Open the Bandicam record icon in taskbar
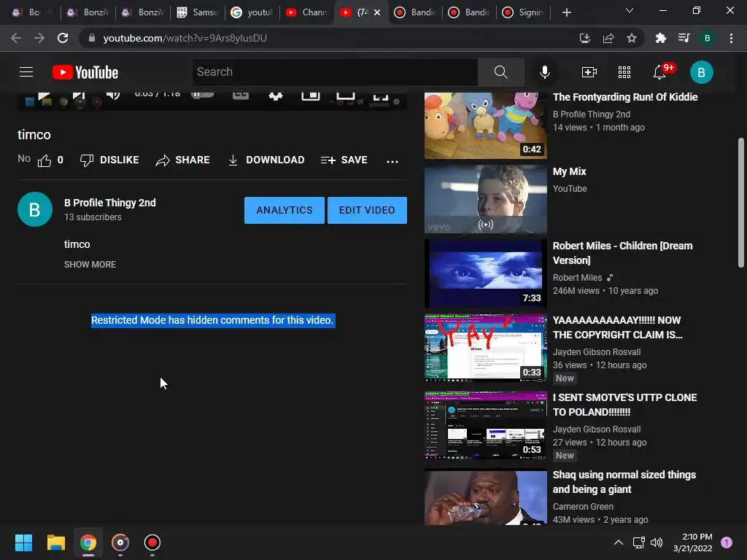Screen dimensions: 747x560 (152, 542)
